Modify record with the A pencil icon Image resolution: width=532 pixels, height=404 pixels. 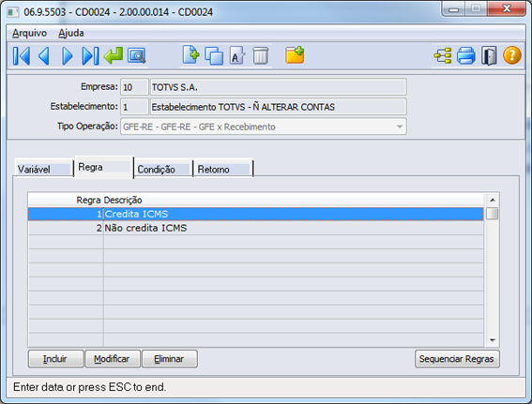pyautogui.click(x=237, y=56)
